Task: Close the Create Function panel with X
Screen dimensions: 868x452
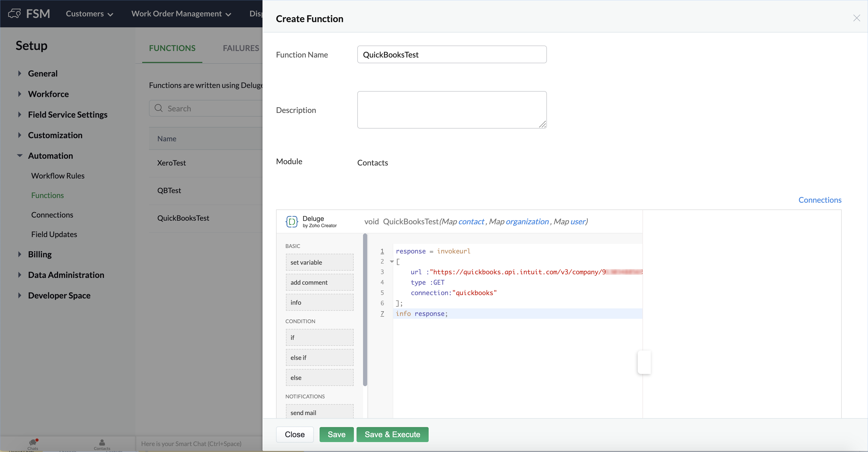Action: click(x=856, y=18)
